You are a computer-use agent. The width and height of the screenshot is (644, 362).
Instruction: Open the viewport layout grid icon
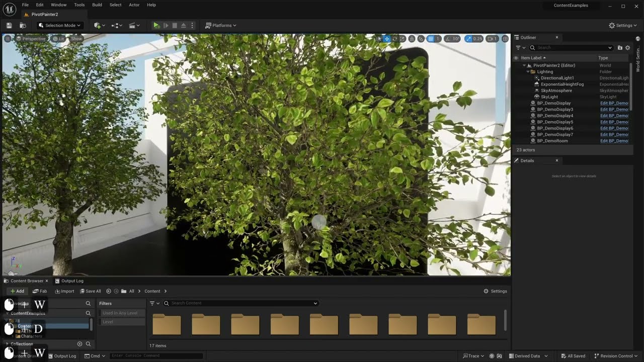click(505, 39)
